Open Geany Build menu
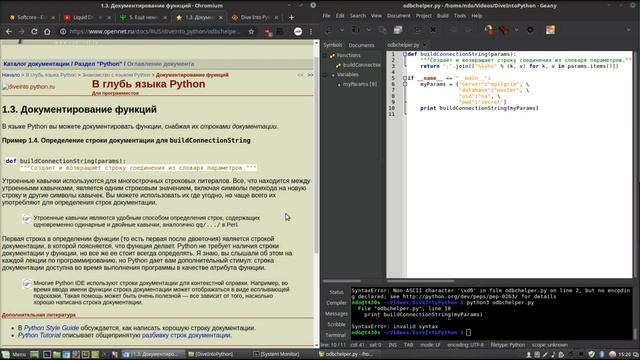This screenshot has width=640, height=360. click(442, 16)
